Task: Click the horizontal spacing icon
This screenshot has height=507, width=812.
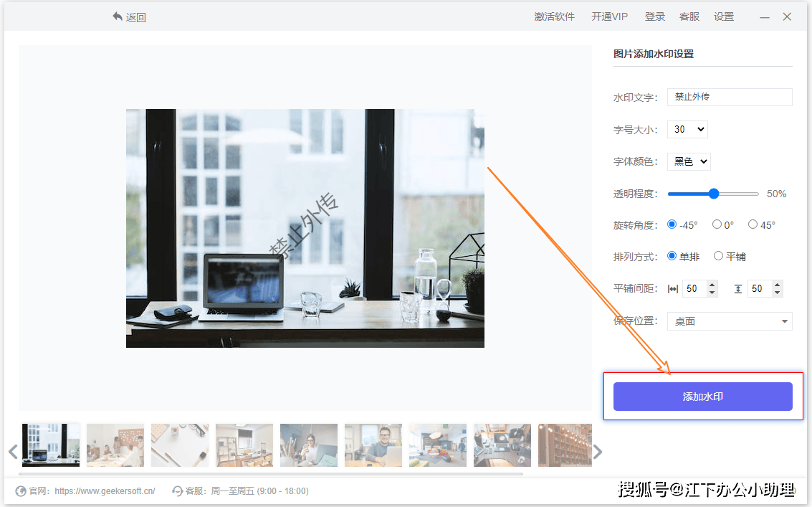Action: pos(672,289)
